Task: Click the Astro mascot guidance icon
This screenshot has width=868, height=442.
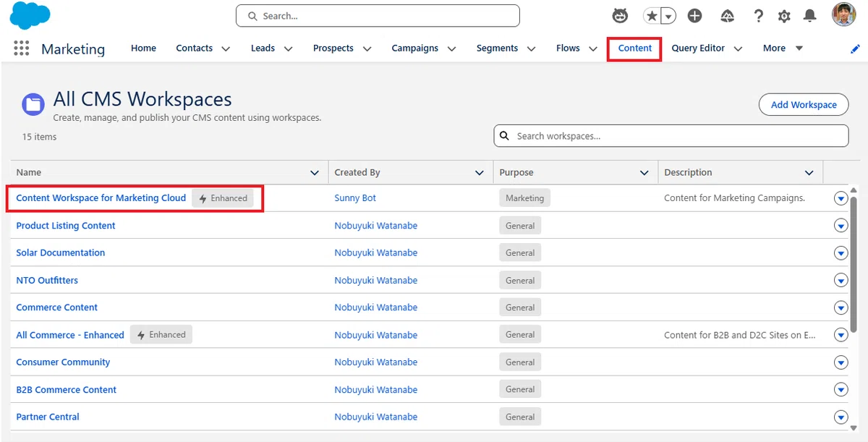Action: tap(620, 15)
